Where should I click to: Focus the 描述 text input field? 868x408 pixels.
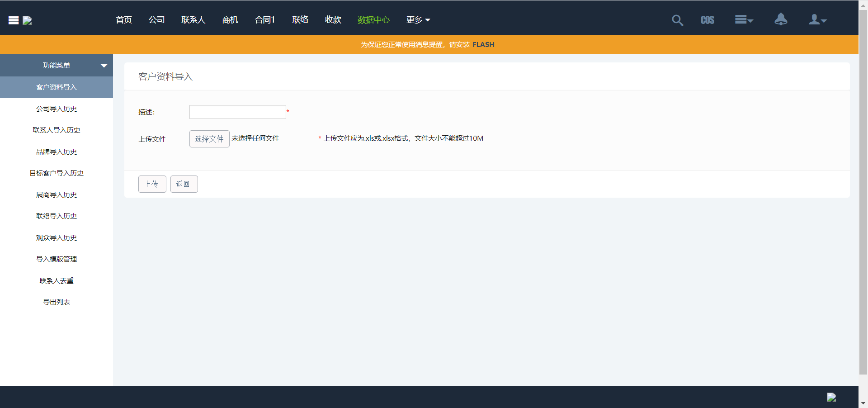point(238,112)
